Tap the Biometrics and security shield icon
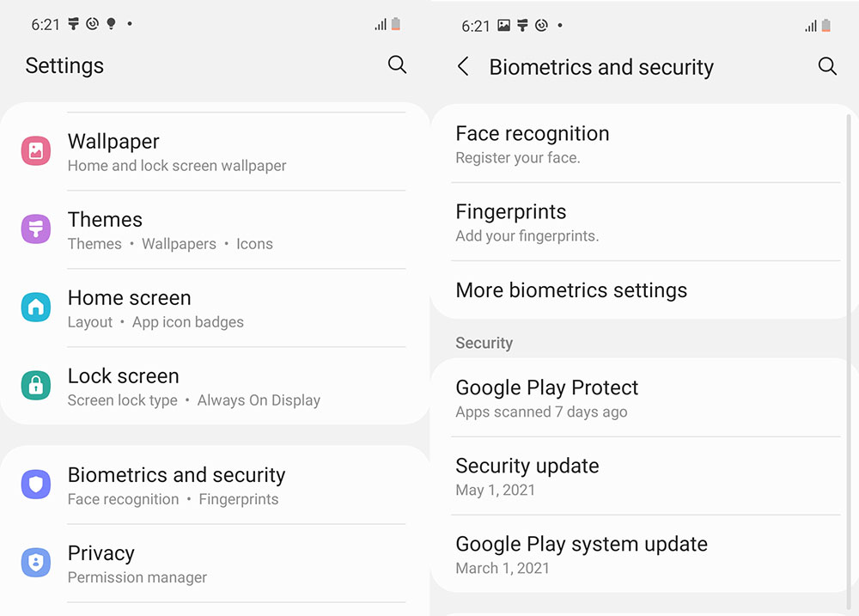Screen dimensions: 859x616 click(x=36, y=484)
